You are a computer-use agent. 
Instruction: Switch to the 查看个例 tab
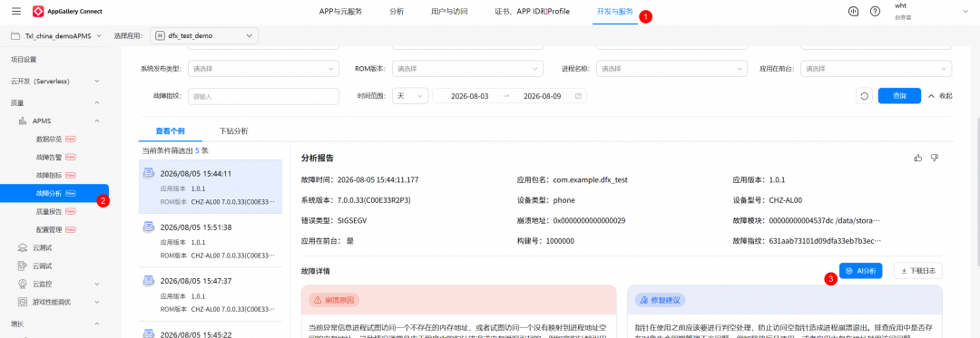(170, 131)
